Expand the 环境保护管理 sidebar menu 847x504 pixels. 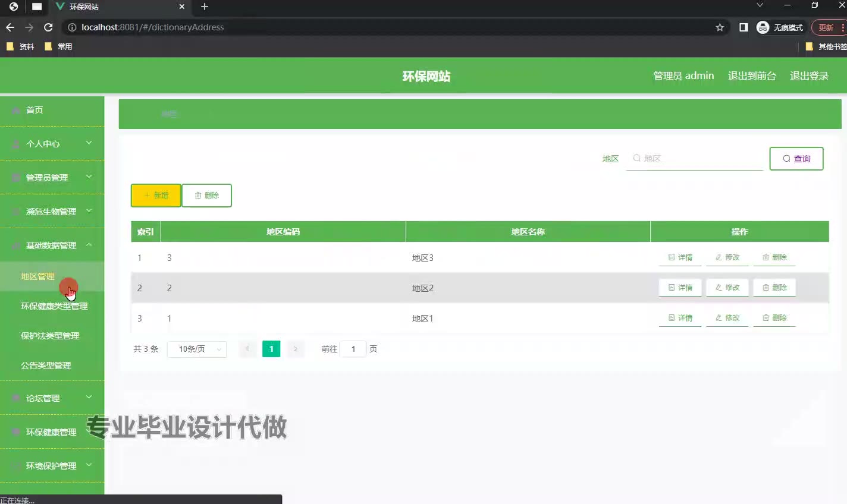point(52,465)
